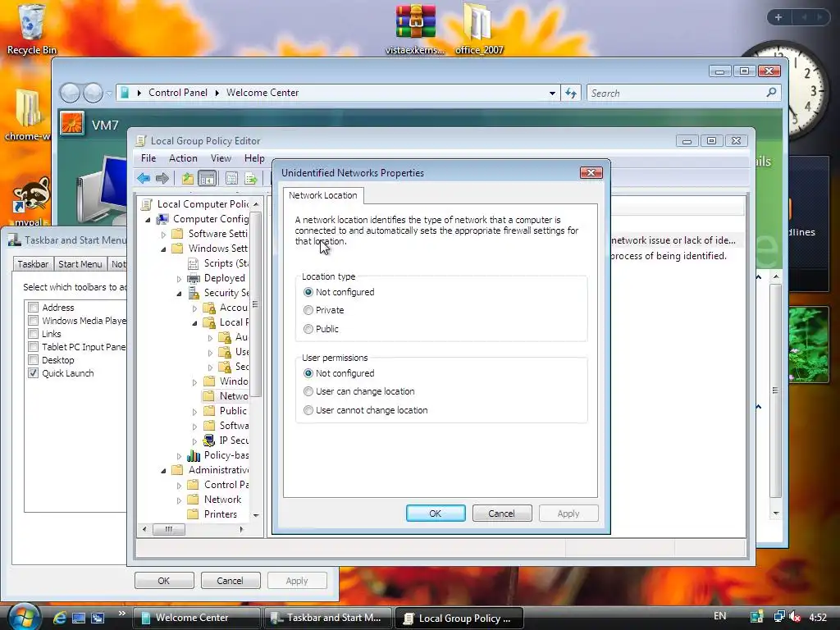
Task: Check the Desktop toolbar checkbox
Action: pyautogui.click(x=33, y=360)
